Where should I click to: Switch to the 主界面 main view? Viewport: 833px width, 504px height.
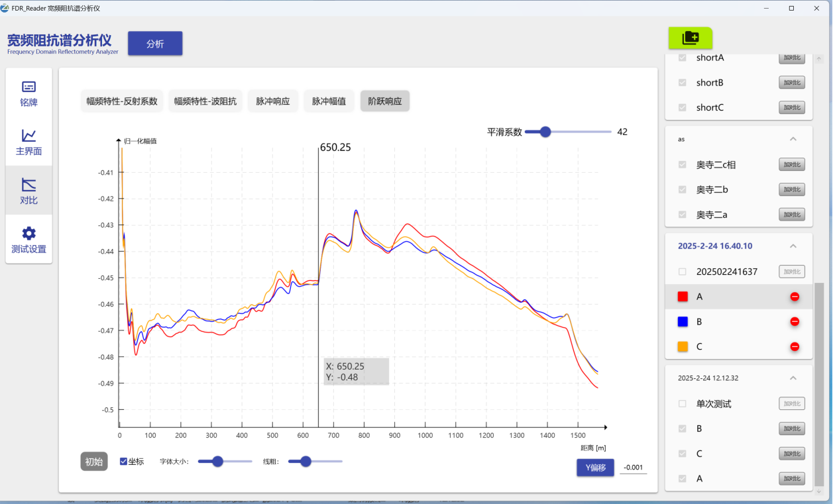click(28, 140)
